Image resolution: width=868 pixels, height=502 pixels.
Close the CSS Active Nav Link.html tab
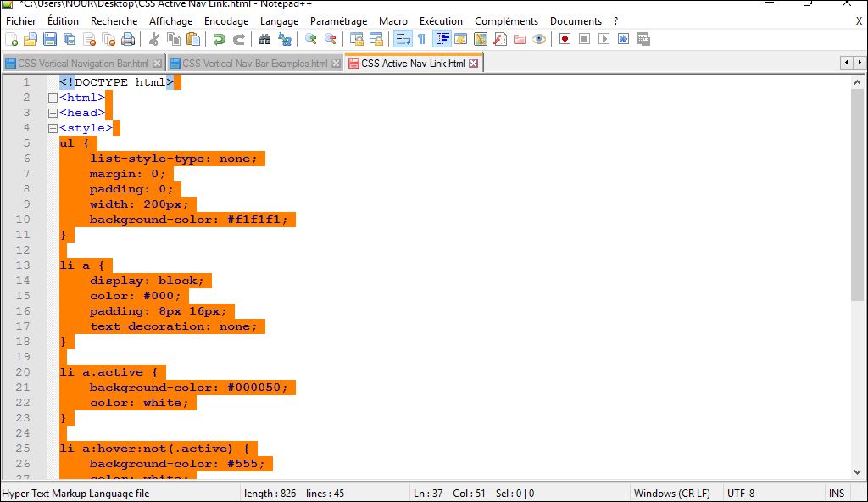pos(473,64)
